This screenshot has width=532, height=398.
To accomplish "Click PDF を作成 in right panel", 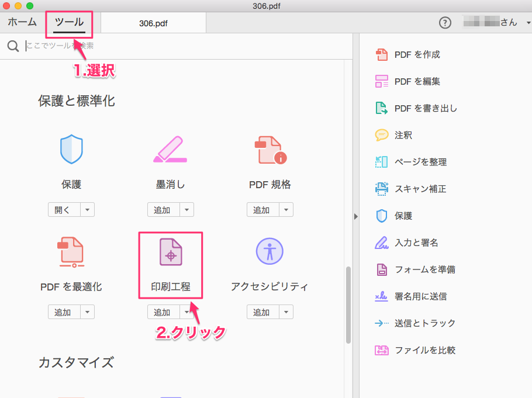I will 417,54.
